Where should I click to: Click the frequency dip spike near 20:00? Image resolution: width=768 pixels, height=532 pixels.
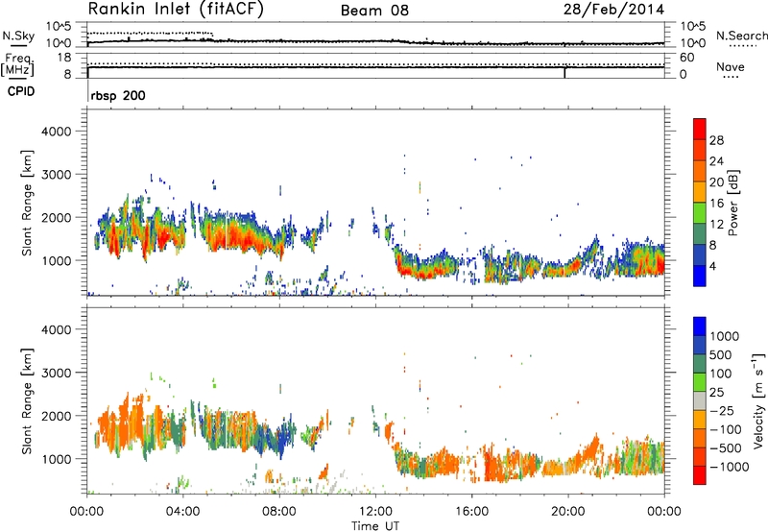(x=564, y=72)
